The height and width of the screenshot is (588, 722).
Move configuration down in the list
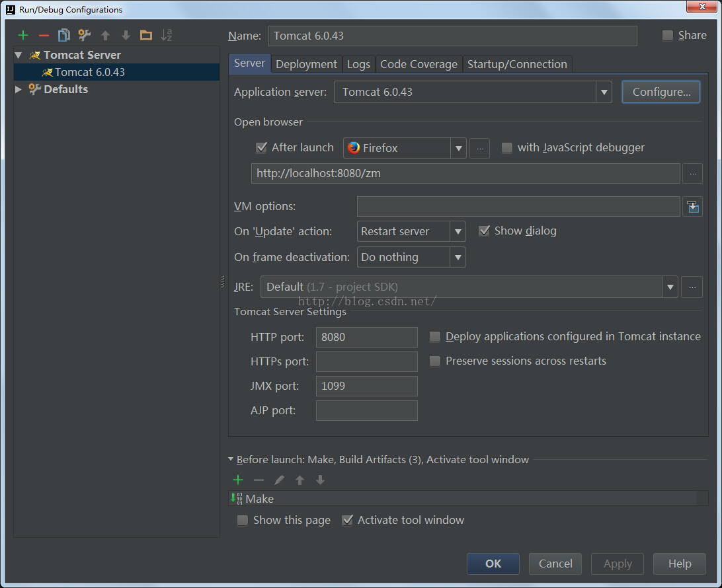coord(126,36)
